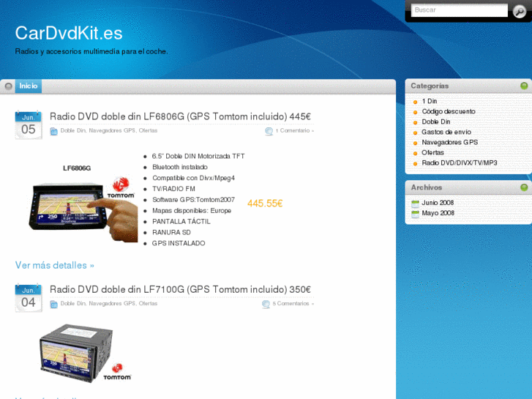Open the Junio 2008 archive
The width and height of the screenshot is (532, 399).
(x=438, y=203)
